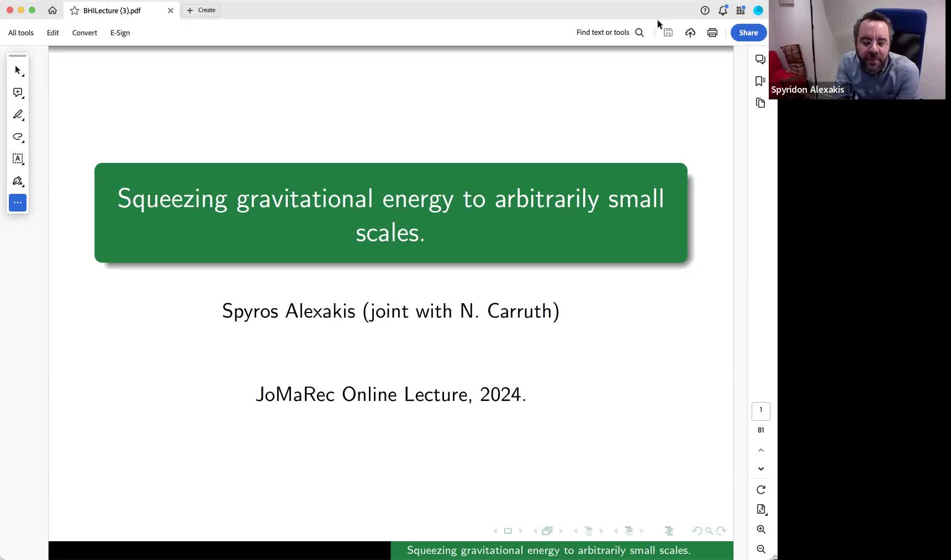The width and height of the screenshot is (951, 560).
Task: Open the All tools menu
Action: [x=21, y=33]
